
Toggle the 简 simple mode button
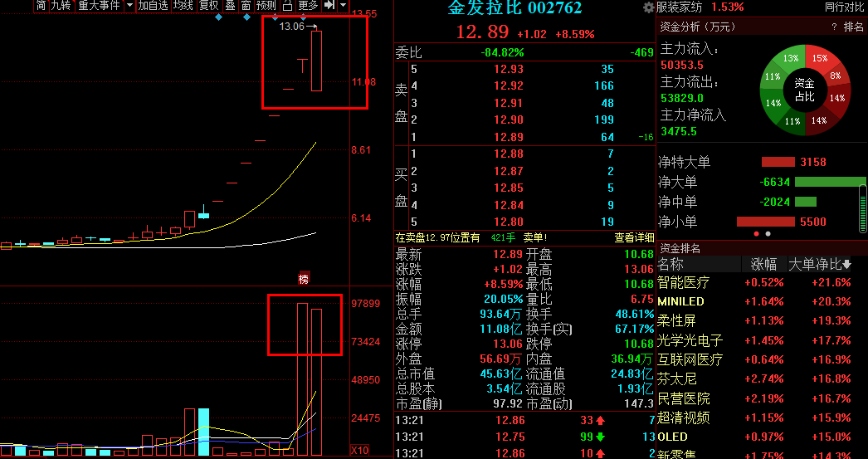(41, 6)
